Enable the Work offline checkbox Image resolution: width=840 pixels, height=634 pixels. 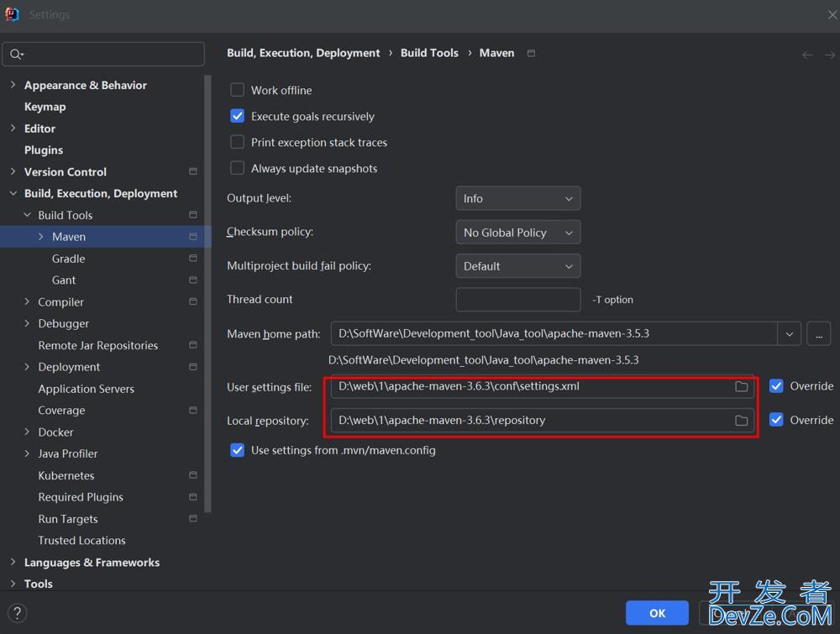click(x=237, y=90)
